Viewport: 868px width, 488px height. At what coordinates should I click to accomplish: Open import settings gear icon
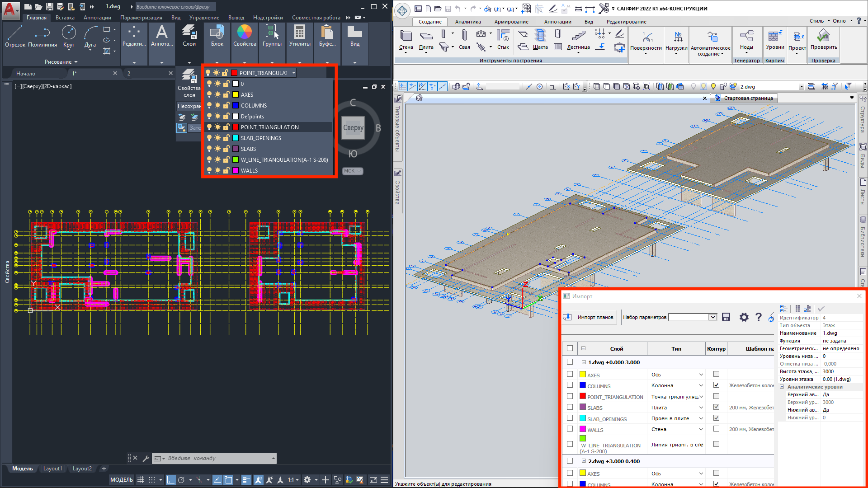click(x=744, y=317)
